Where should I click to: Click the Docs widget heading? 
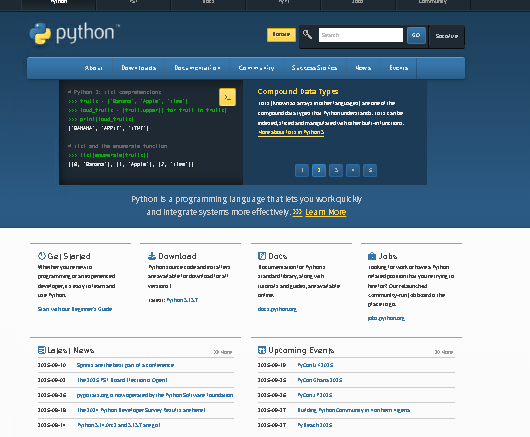[278, 256]
